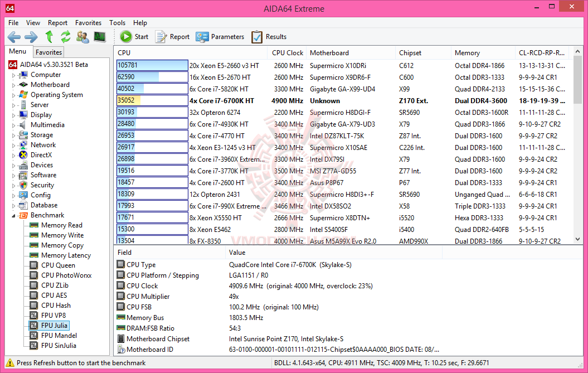Expand the Motherboard tree node
The height and width of the screenshot is (373, 588).
tap(13, 85)
